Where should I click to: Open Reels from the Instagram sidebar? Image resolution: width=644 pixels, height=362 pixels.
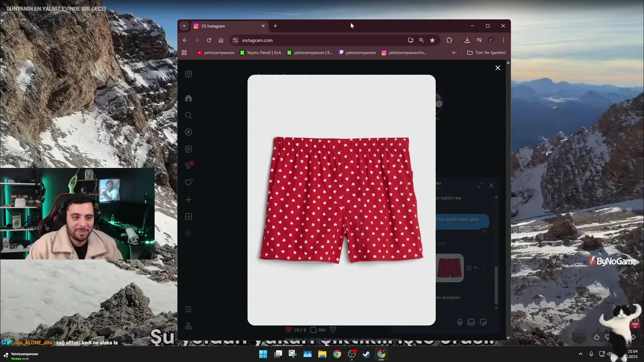coord(188,149)
